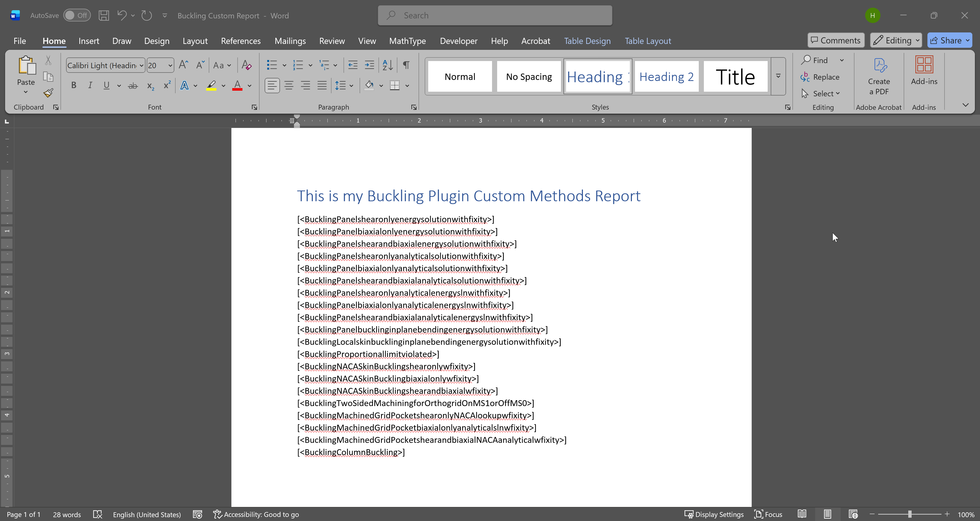
Task: Apply the Heading 2 style
Action: pyautogui.click(x=667, y=77)
